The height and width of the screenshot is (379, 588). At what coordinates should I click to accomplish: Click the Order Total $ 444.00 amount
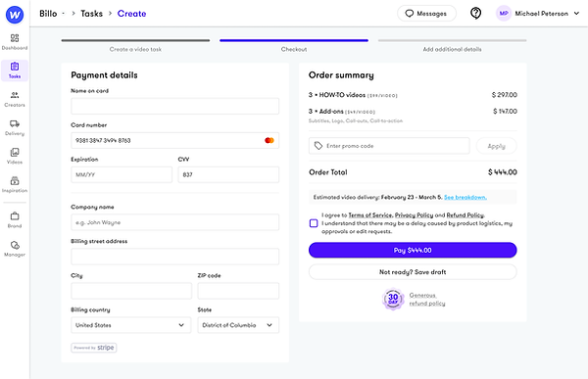[503, 172]
